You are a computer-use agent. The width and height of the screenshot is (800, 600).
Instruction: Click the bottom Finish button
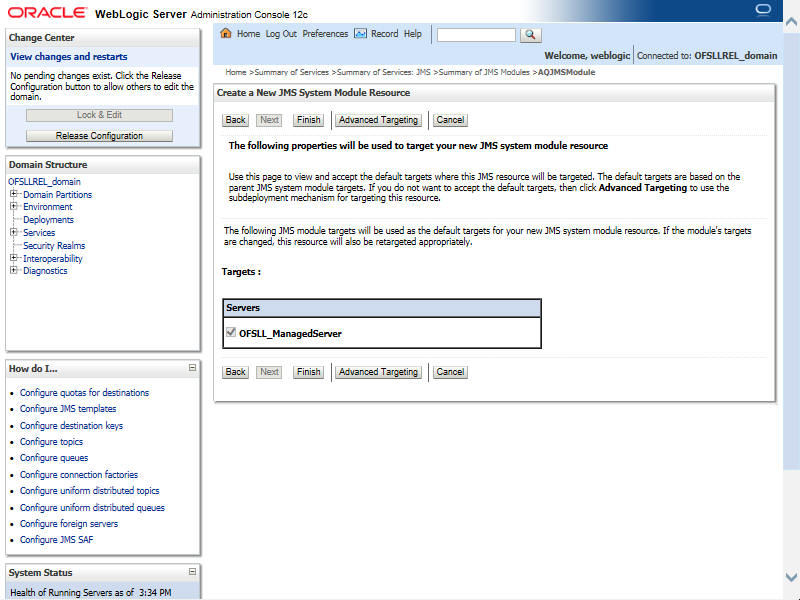[x=309, y=372]
